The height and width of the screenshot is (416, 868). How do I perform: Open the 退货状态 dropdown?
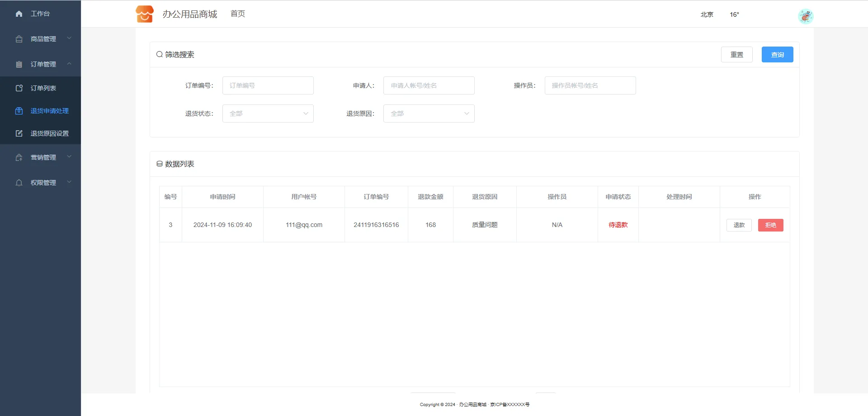point(268,113)
